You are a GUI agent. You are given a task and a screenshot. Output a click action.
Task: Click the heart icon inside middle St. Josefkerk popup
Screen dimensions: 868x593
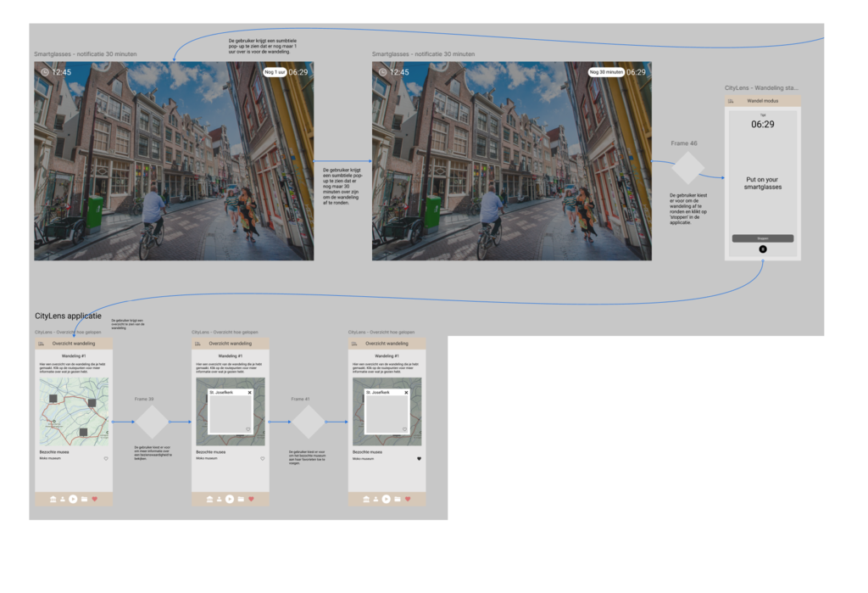click(x=248, y=430)
